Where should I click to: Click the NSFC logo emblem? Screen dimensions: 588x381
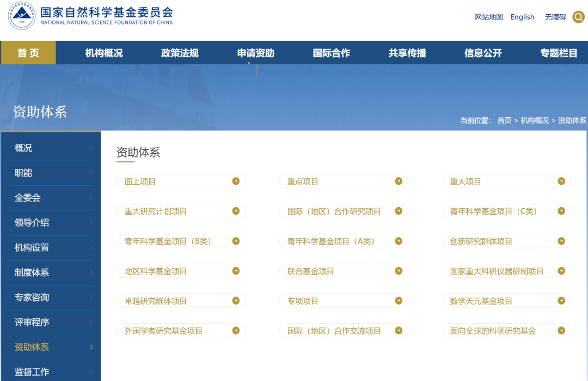coord(22,17)
